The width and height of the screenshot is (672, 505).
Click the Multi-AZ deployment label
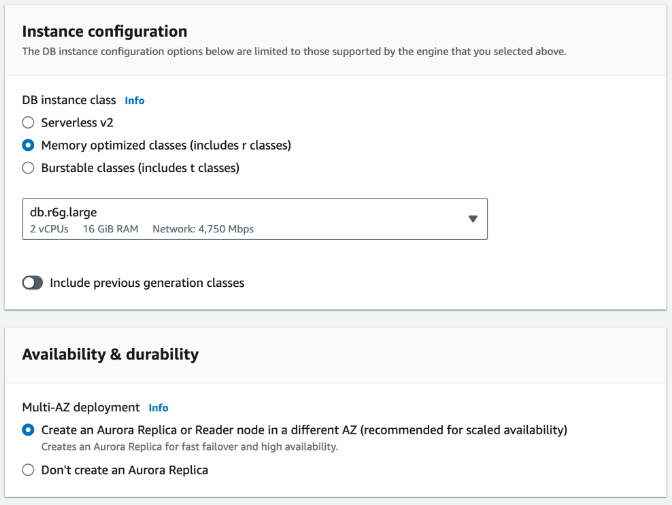click(81, 408)
